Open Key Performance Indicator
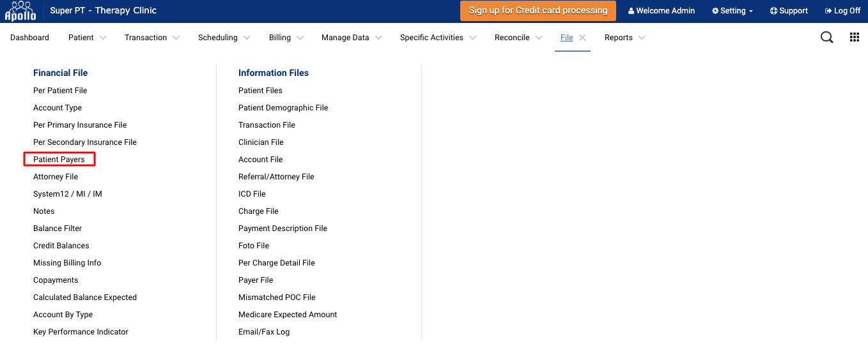 [81, 332]
